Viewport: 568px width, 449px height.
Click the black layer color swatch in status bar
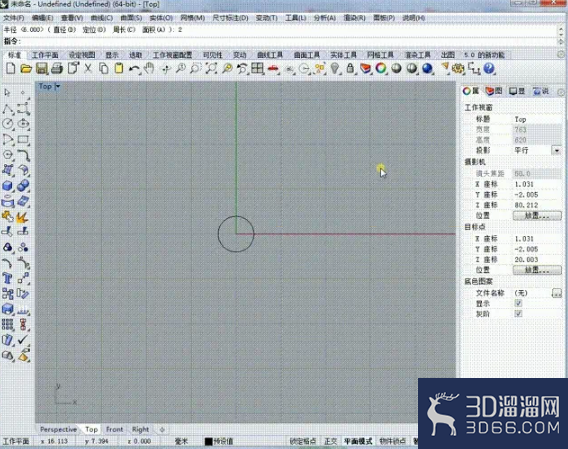coord(209,441)
